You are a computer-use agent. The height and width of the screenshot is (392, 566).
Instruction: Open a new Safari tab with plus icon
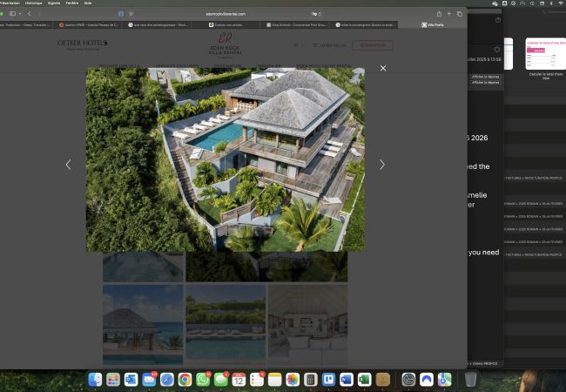click(x=449, y=14)
